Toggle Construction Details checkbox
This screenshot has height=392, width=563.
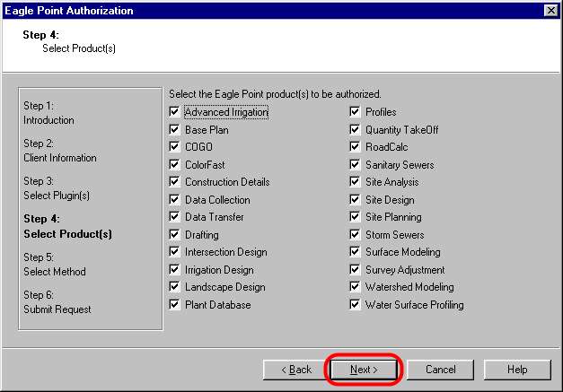pos(174,181)
